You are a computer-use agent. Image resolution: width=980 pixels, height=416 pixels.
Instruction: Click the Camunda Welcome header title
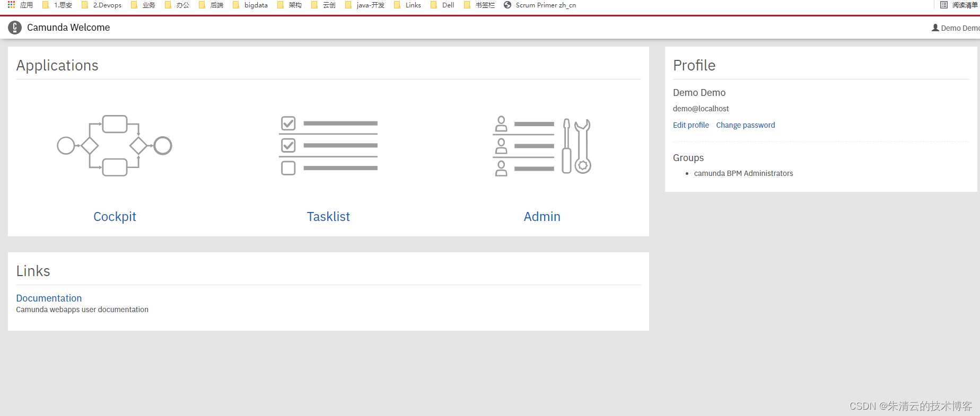coord(68,28)
